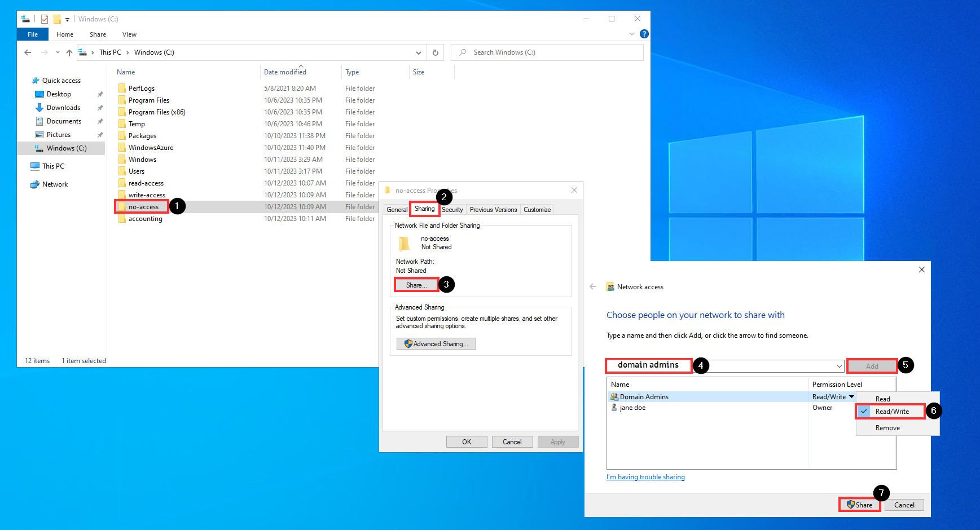Click the Documents icon in sidebar

(39, 121)
